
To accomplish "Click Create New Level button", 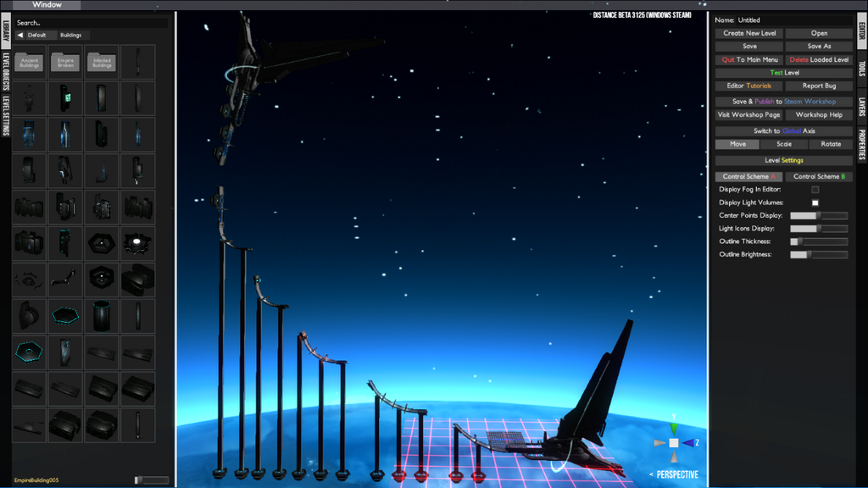I will pyautogui.click(x=749, y=34).
